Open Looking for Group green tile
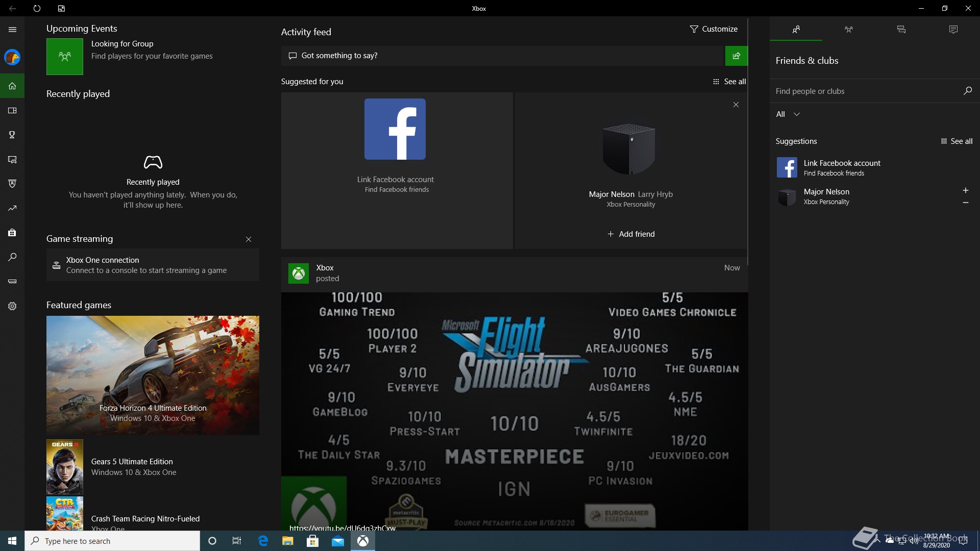The height and width of the screenshot is (551, 980). click(65, 57)
